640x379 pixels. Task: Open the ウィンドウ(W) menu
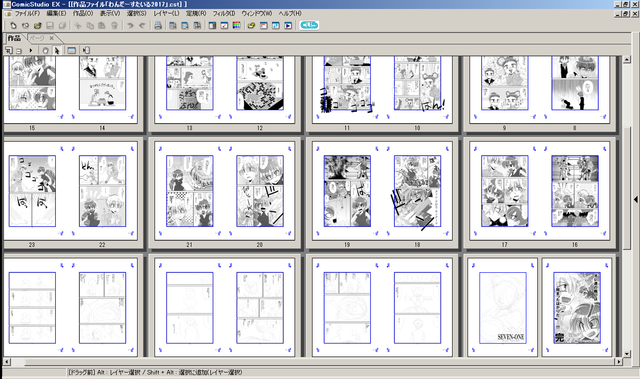tap(256, 13)
